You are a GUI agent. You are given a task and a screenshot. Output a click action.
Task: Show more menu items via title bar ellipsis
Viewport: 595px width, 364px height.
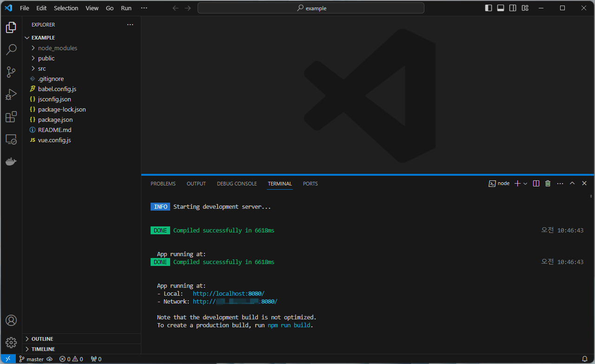144,8
